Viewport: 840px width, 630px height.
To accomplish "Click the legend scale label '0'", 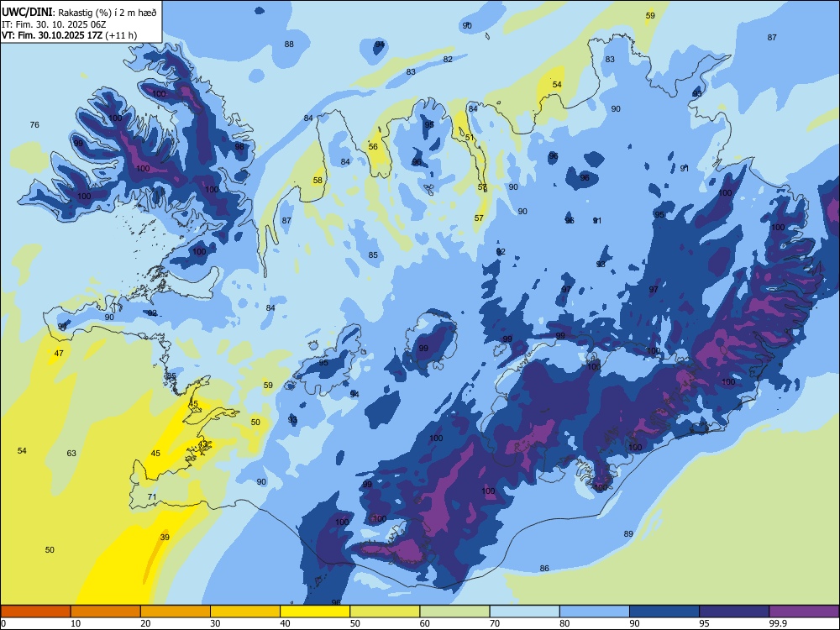I will (3, 623).
